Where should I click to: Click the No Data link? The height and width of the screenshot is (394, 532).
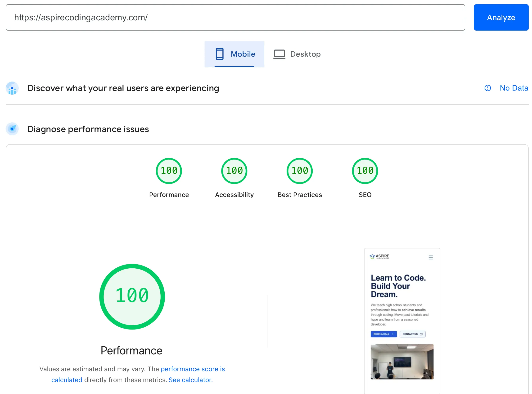pyautogui.click(x=514, y=88)
